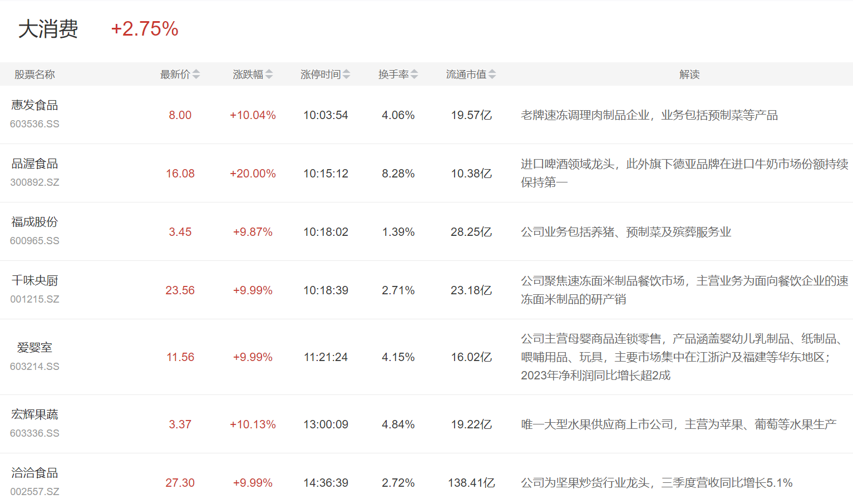Click 宏辉果蔬 stock name

coord(34,414)
